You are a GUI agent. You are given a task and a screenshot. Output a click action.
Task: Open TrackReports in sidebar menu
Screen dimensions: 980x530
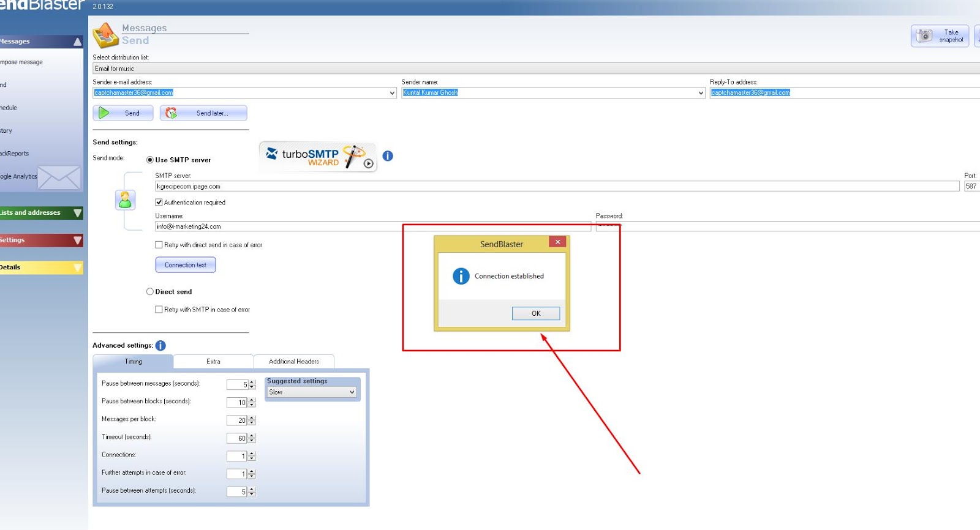pyautogui.click(x=15, y=154)
